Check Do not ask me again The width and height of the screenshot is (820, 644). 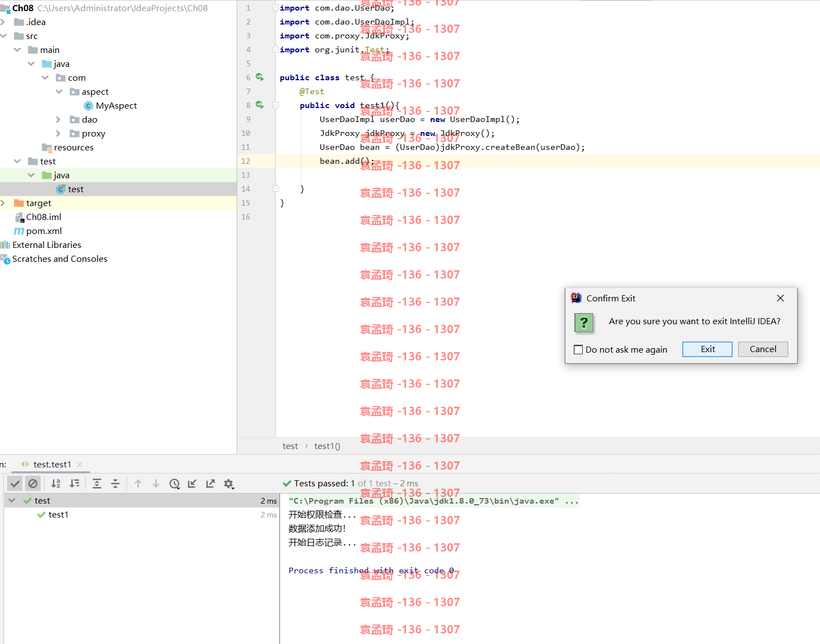(x=578, y=349)
